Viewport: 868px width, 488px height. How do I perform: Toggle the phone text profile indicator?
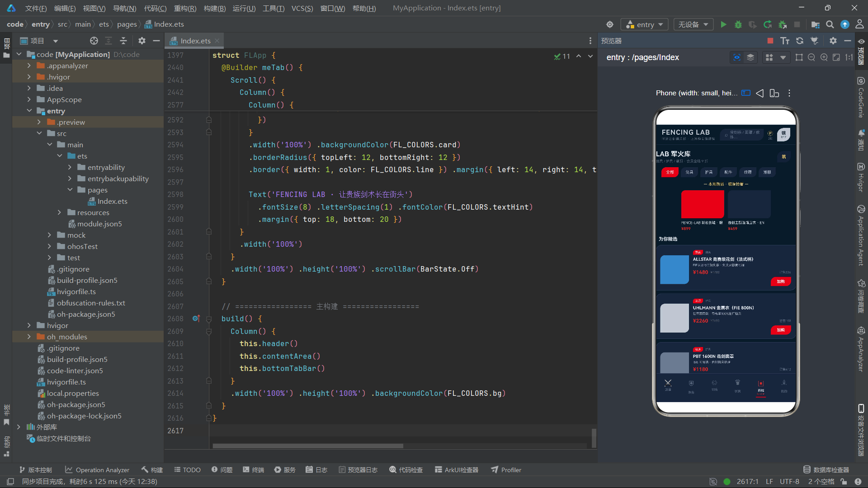[746, 93]
